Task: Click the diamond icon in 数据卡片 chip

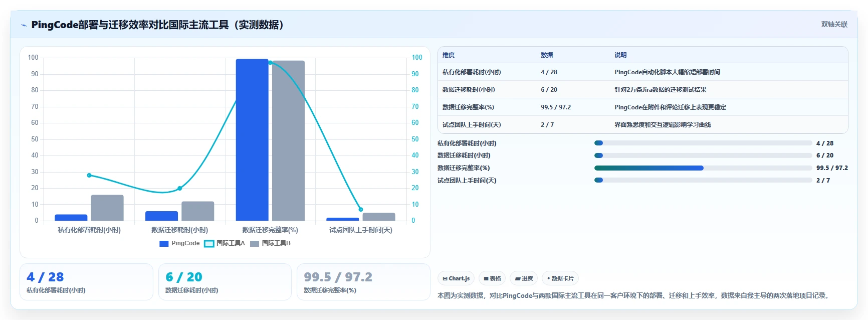Action: pyautogui.click(x=549, y=278)
